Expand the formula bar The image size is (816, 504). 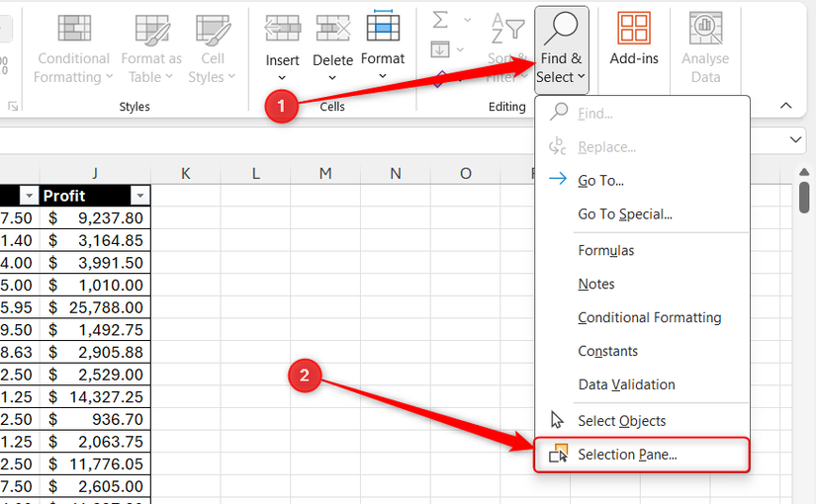pos(795,139)
